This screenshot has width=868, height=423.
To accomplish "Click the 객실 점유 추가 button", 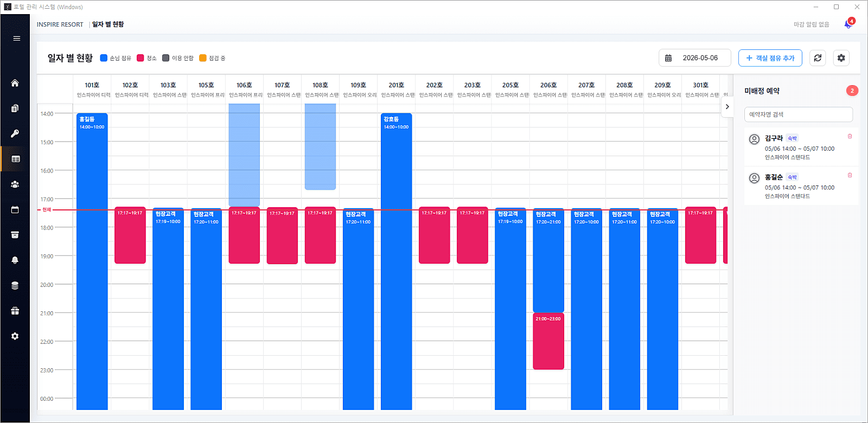I will [x=770, y=58].
